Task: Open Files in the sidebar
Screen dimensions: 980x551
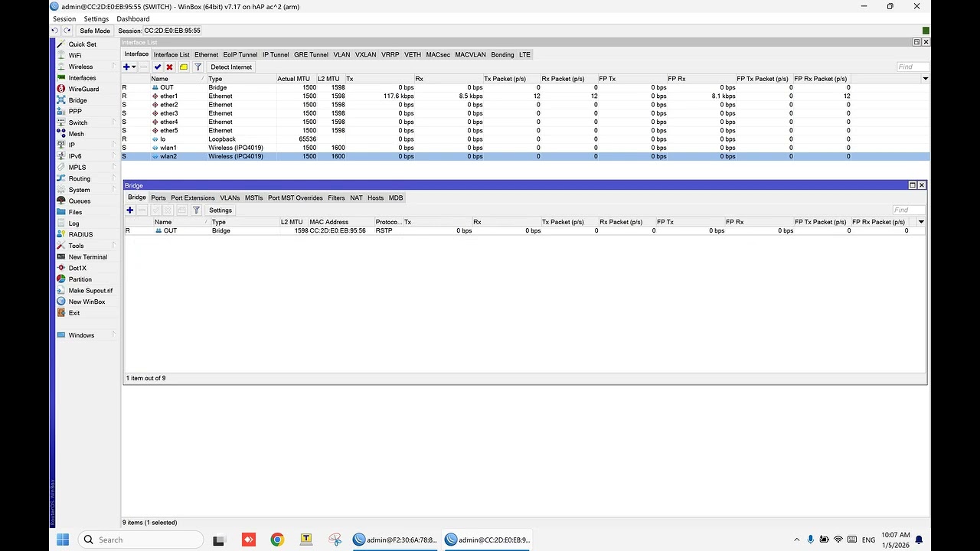Action: 75,212
